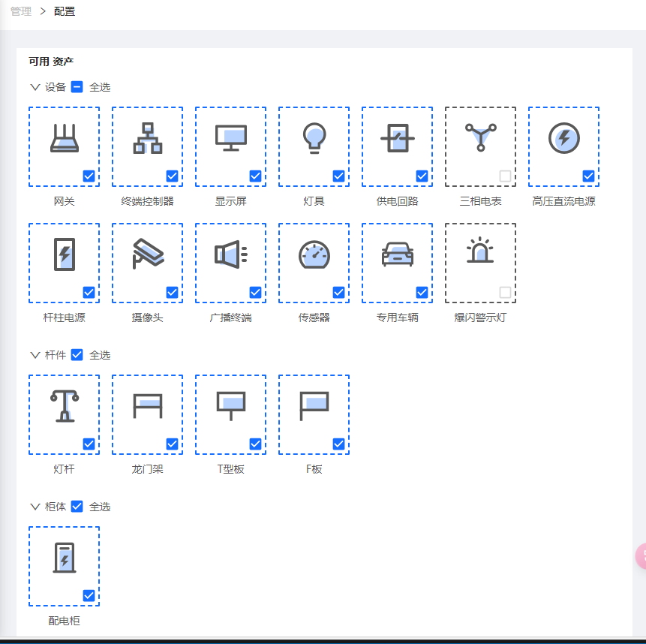Click the 可用 资产 heading

coord(51,62)
